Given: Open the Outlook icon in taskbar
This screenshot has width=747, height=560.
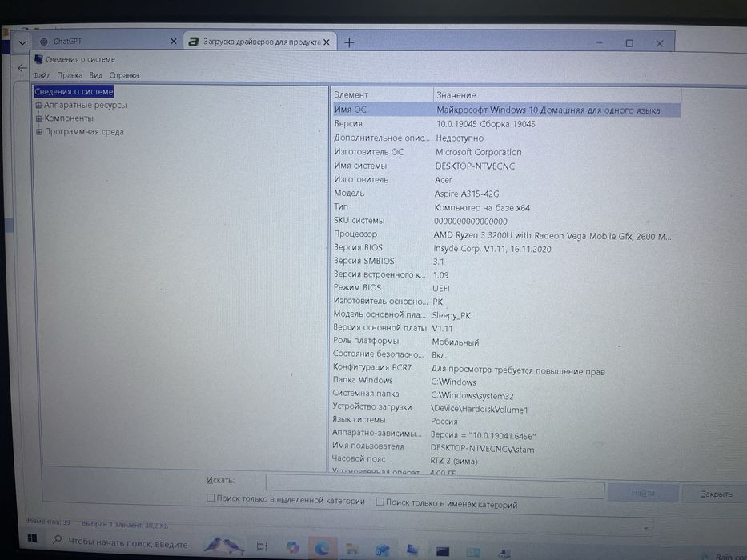Looking at the screenshot, I should tap(382, 550).
